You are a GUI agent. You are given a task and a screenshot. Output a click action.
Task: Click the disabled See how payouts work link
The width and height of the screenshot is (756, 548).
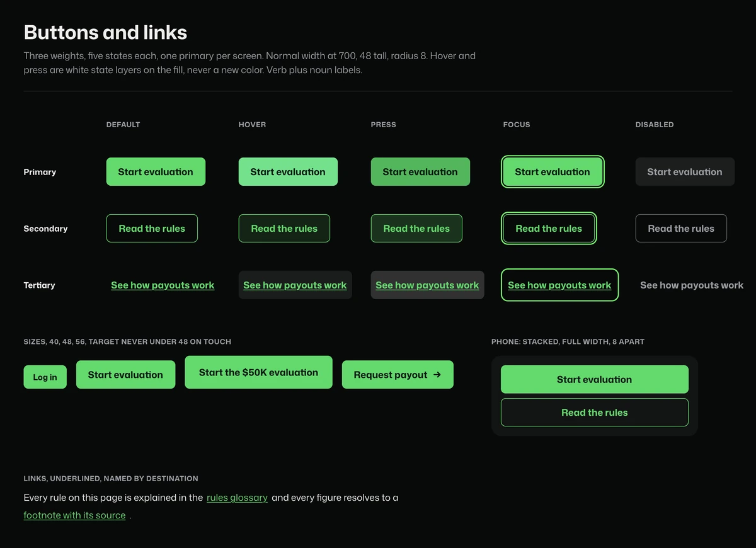(x=692, y=285)
